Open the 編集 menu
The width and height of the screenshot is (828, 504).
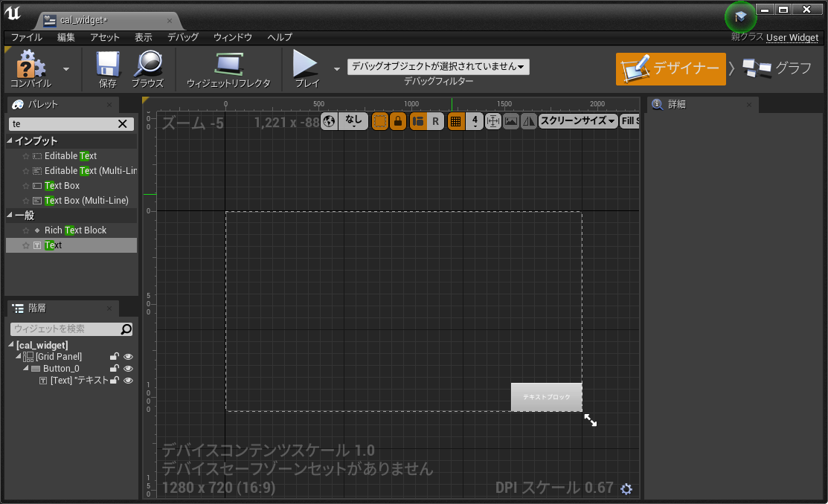coord(66,37)
